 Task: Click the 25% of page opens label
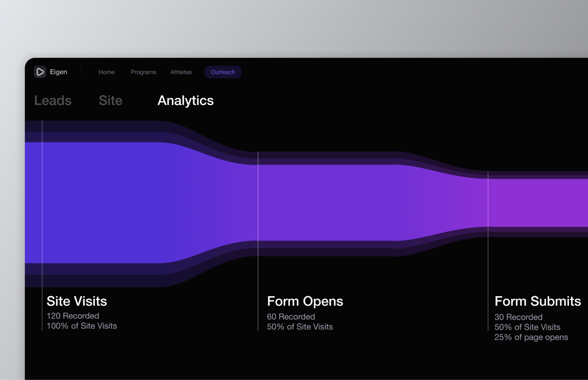[531, 337]
